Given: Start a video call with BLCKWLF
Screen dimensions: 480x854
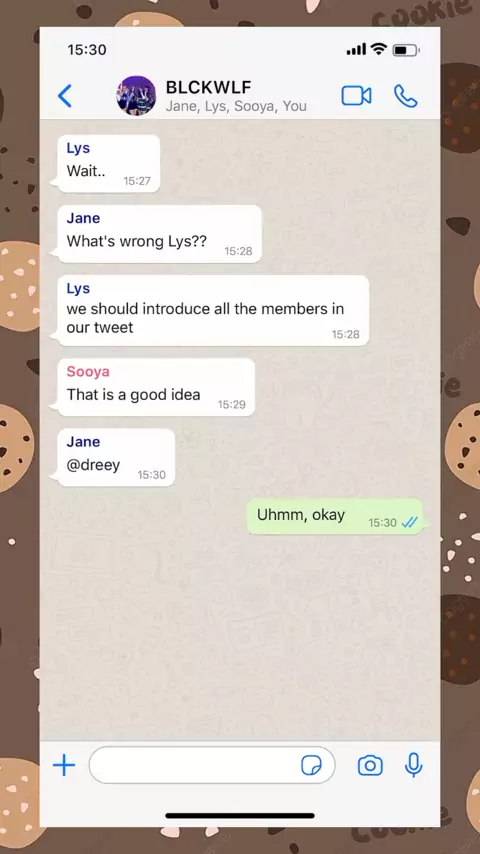Looking at the screenshot, I should pyautogui.click(x=356, y=96).
